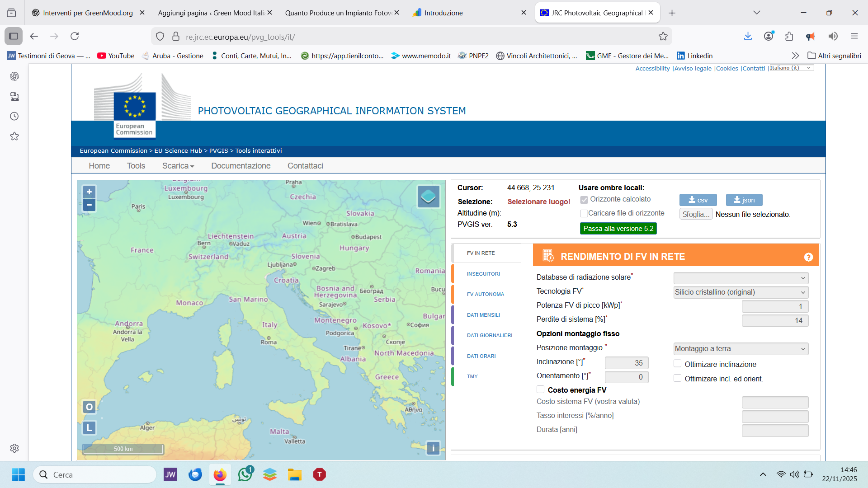Screen dimensions: 868x488
Task: Click Passa alla versione 5.2
Action: tap(618, 228)
